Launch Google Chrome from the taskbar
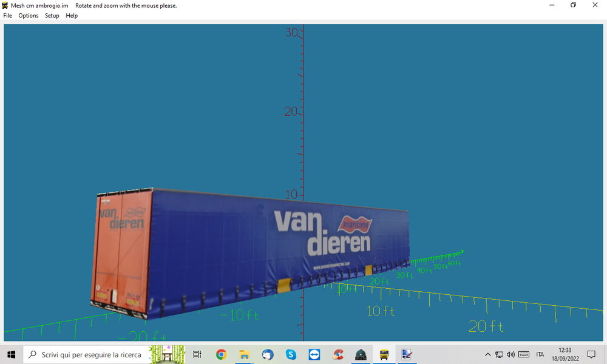The height and width of the screenshot is (364, 607). pos(221,354)
